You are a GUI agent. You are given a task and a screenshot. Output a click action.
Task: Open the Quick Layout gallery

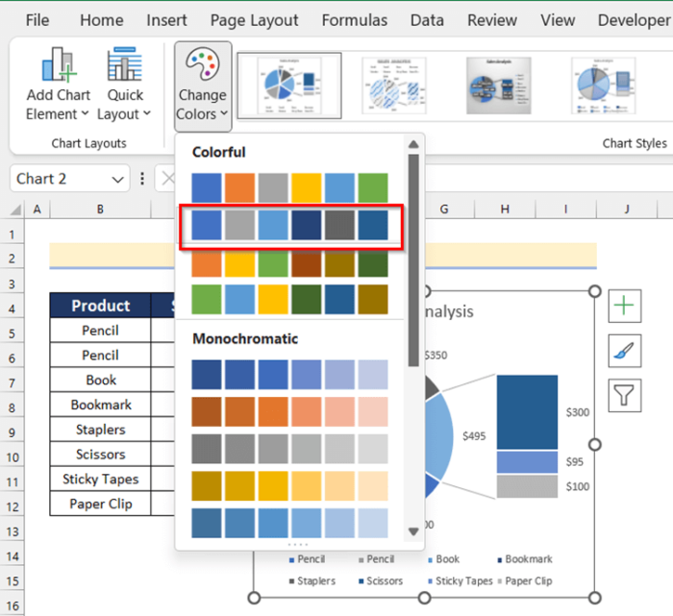(x=124, y=84)
